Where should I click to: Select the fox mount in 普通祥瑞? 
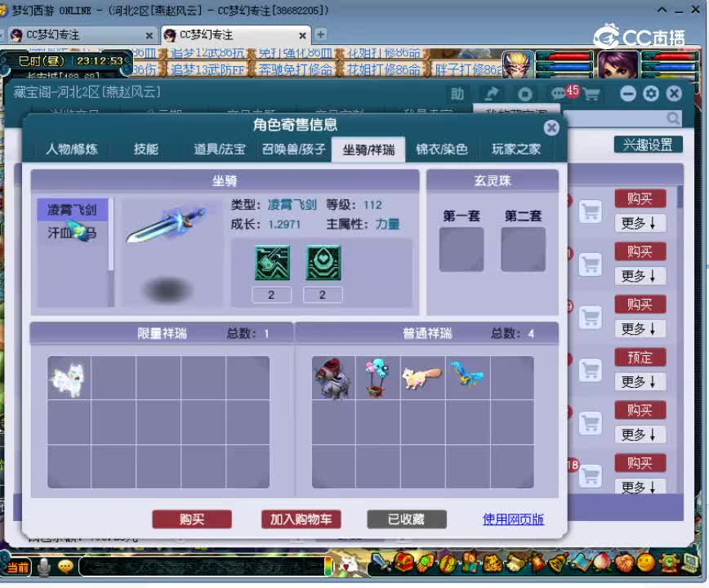tap(422, 378)
